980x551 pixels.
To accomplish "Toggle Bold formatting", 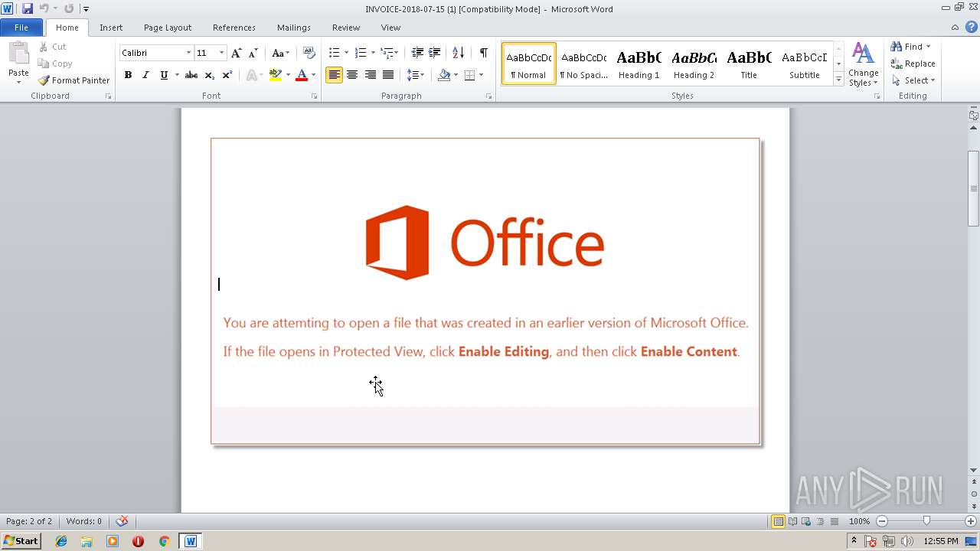I will [x=128, y=75].
